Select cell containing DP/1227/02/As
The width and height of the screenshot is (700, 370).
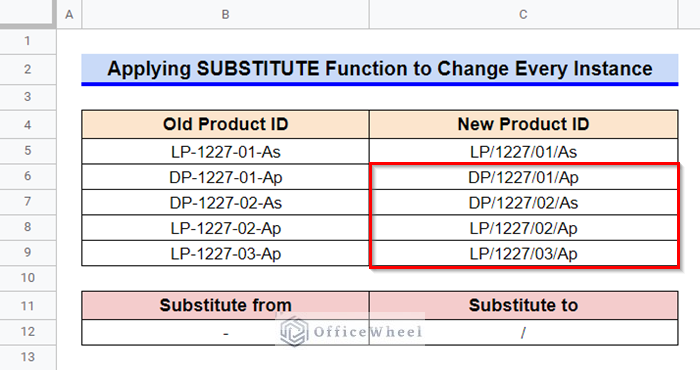click(523, 203)
